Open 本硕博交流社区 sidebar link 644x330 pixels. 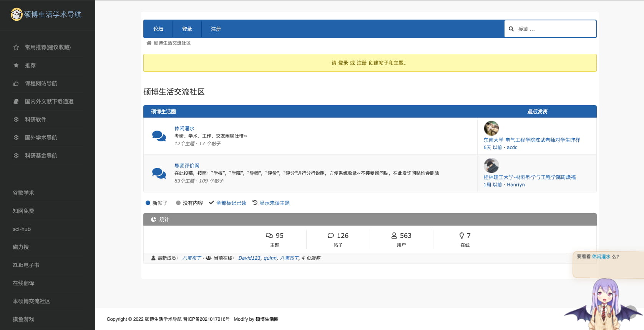click(x=32, y=301)
